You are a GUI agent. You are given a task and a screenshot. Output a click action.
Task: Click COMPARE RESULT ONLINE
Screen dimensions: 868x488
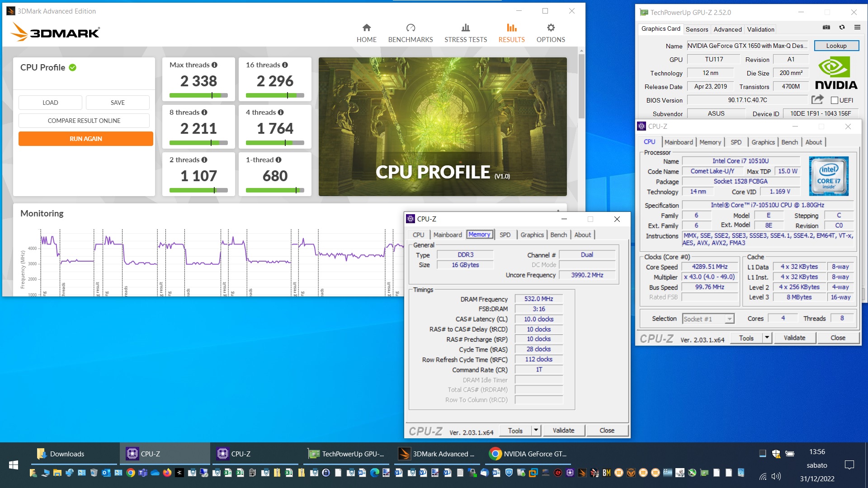[x=84, y=121]
